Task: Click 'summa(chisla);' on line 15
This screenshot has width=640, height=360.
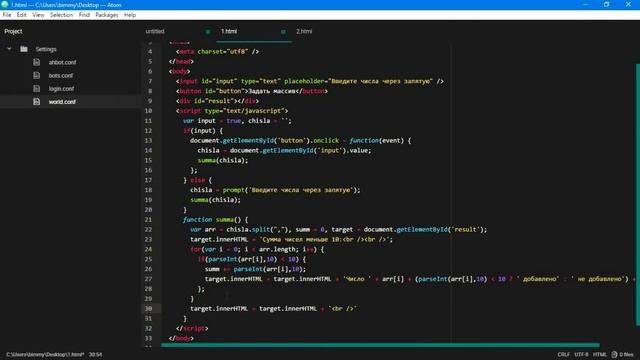Action: click(223, 160)
